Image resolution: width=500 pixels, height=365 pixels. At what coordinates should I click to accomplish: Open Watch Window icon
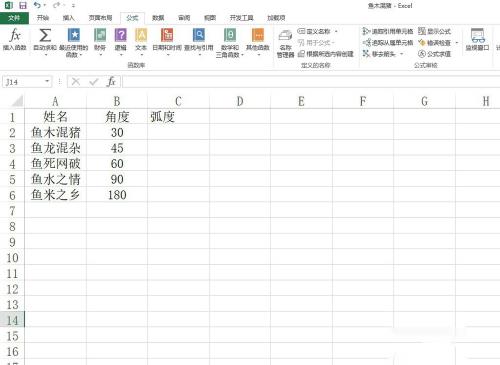click(477, 39)
